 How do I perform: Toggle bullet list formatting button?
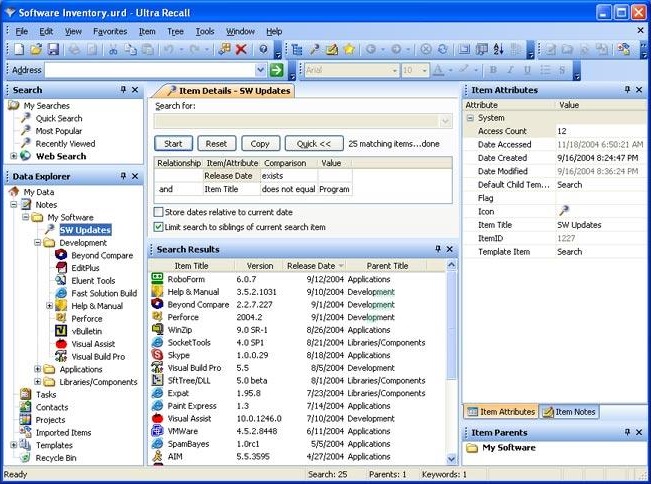point(545,70)
